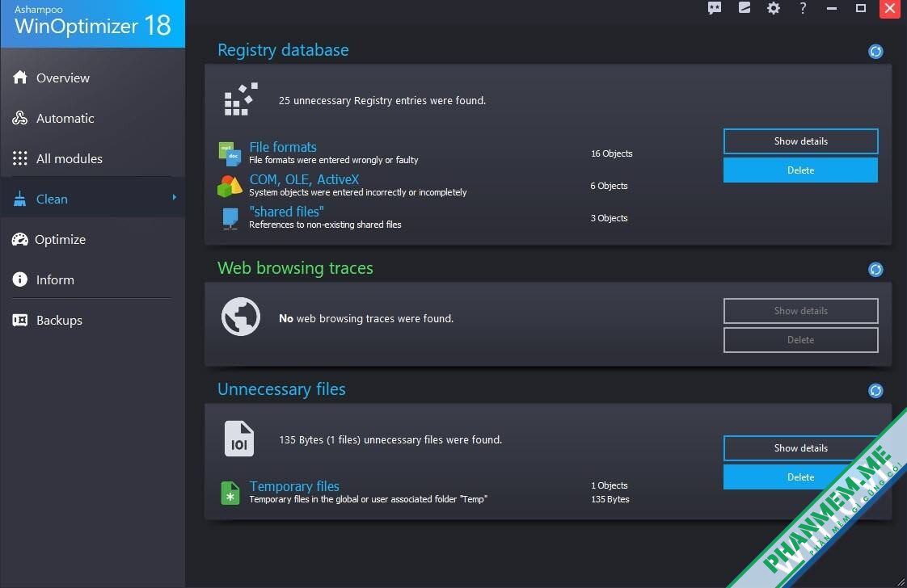Click the binary file icon in Unnecessary files
Viewport: 907px width, 588px height.
tap(239, 439)
